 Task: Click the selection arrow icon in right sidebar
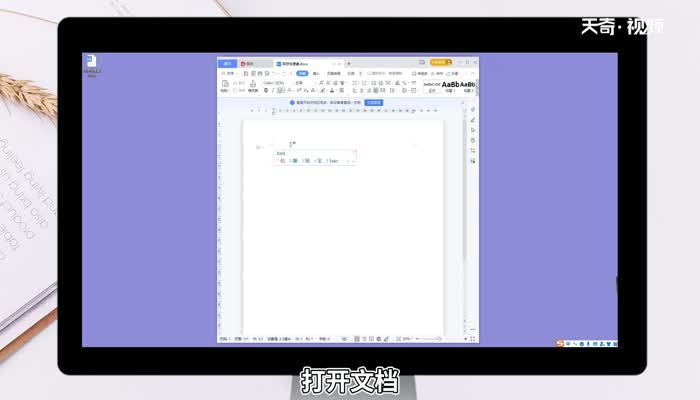pos(473,130)
